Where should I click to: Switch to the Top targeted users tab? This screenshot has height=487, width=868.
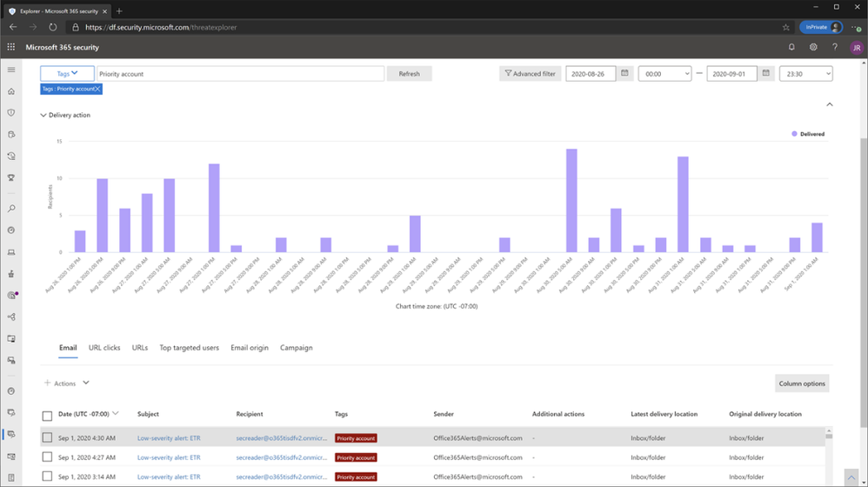point(190,348)
